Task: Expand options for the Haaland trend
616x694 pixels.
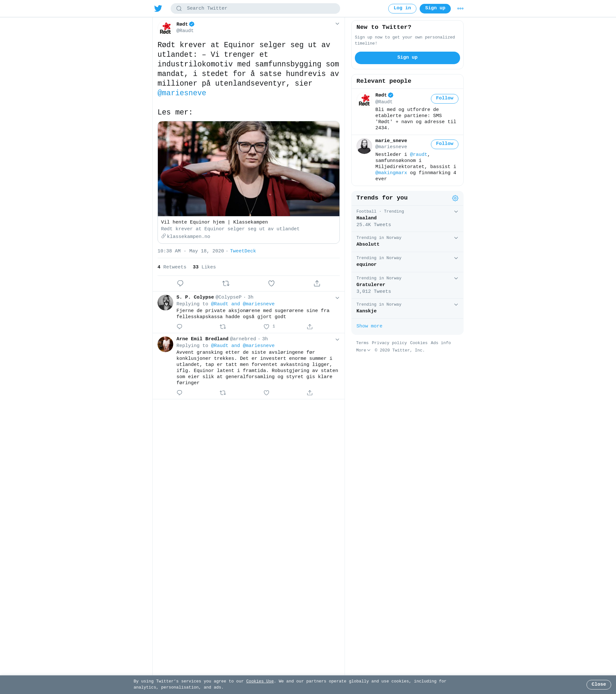Action: (456, 212)
